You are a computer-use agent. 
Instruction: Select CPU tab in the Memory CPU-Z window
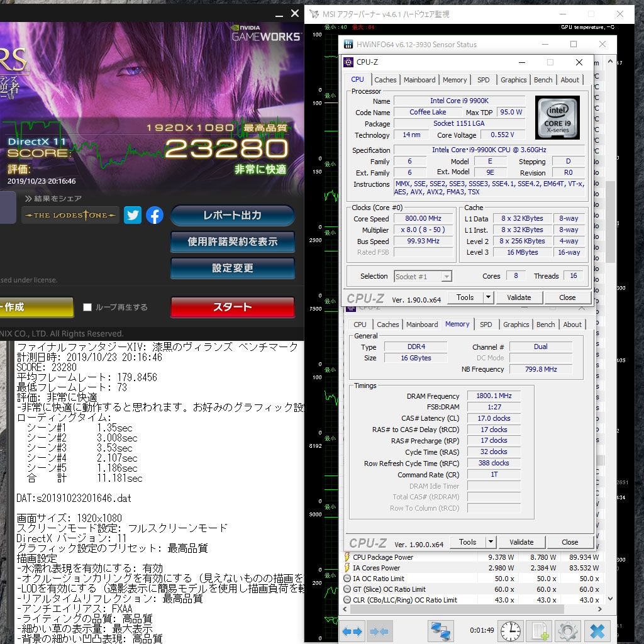pos(360,325)
